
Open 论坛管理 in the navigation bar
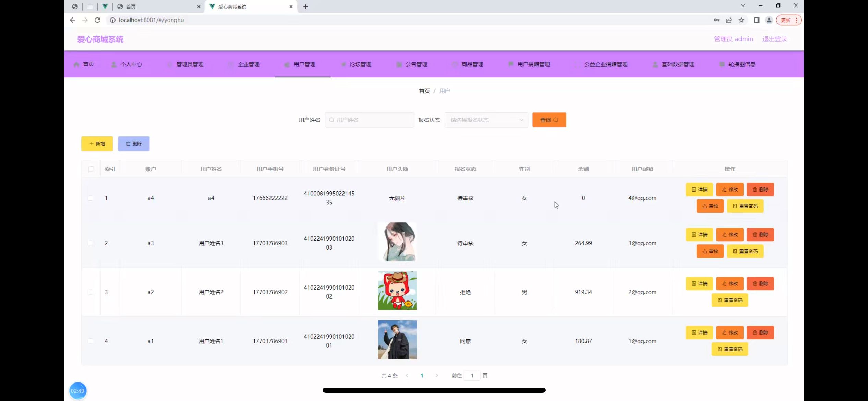click(356, 64)
